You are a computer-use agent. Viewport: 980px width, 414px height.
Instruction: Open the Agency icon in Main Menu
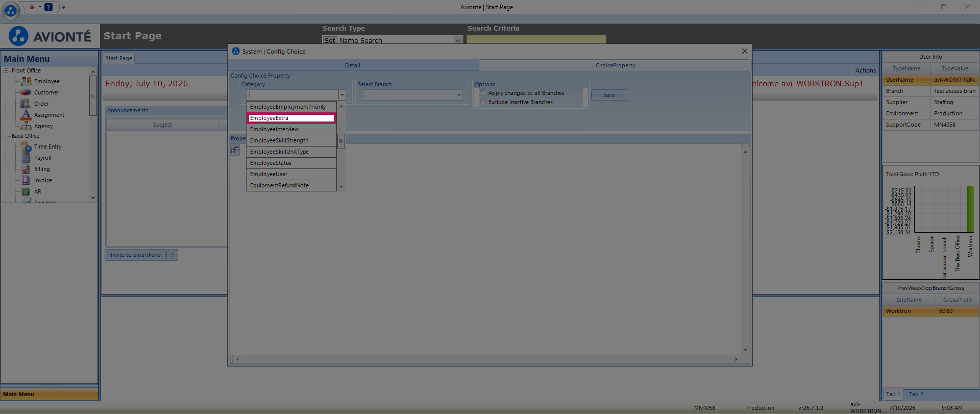(26, 126)
